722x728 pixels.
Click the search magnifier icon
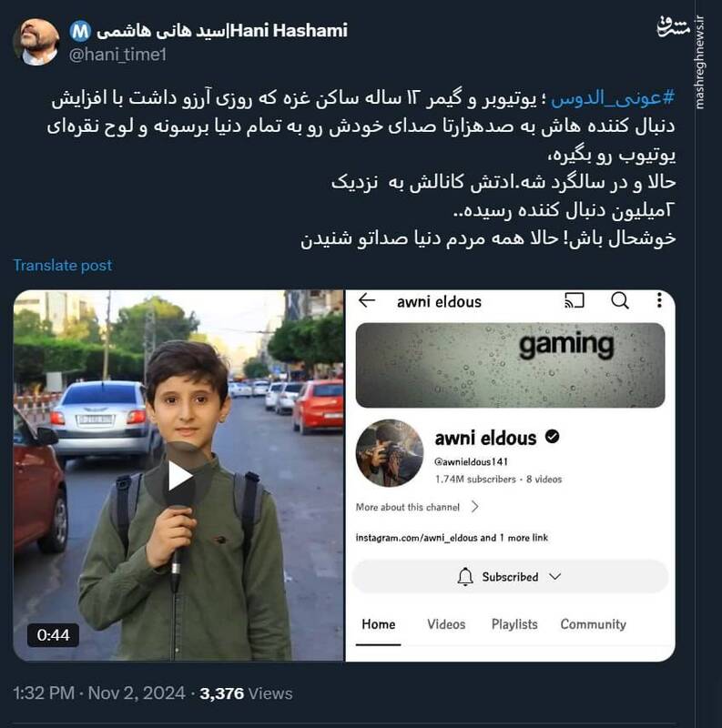[620, 300]
